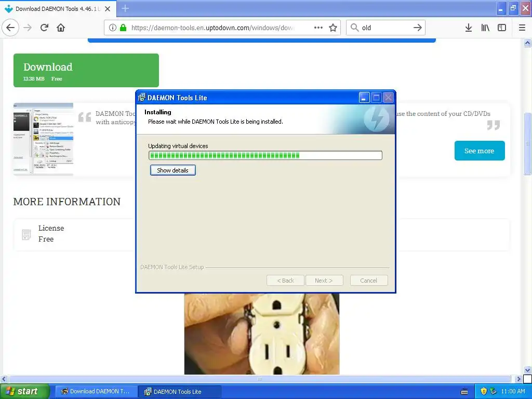The image size is (532, 399).
Task: Click the search box containing "old"
Action: point(386,28)
